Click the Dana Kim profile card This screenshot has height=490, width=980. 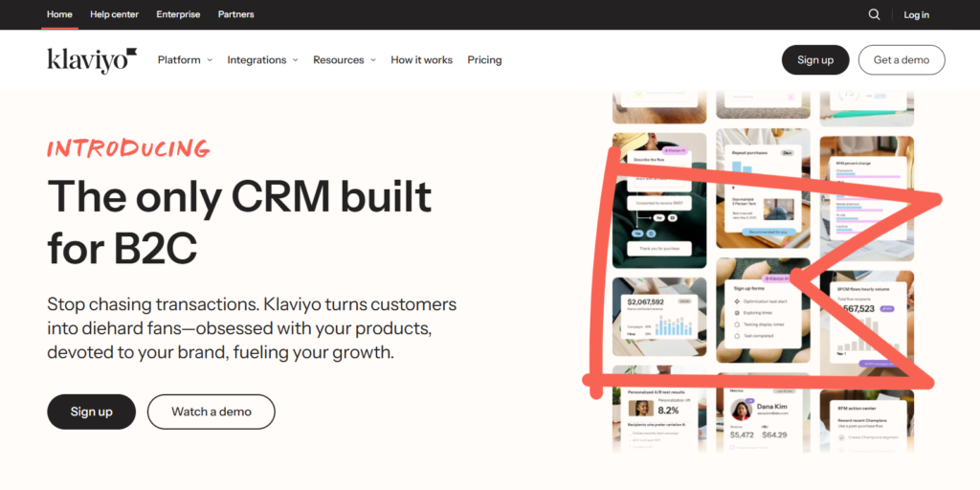click(x=763, y=419)
